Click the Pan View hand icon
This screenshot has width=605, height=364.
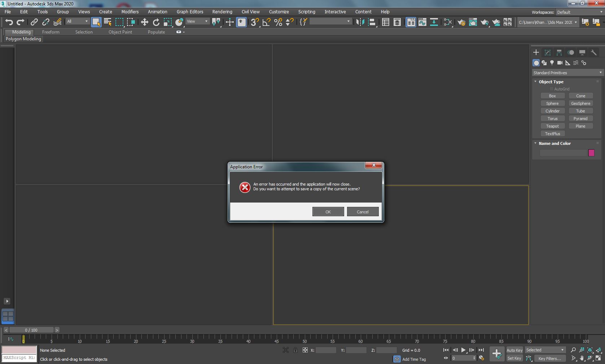coord(582,358)
